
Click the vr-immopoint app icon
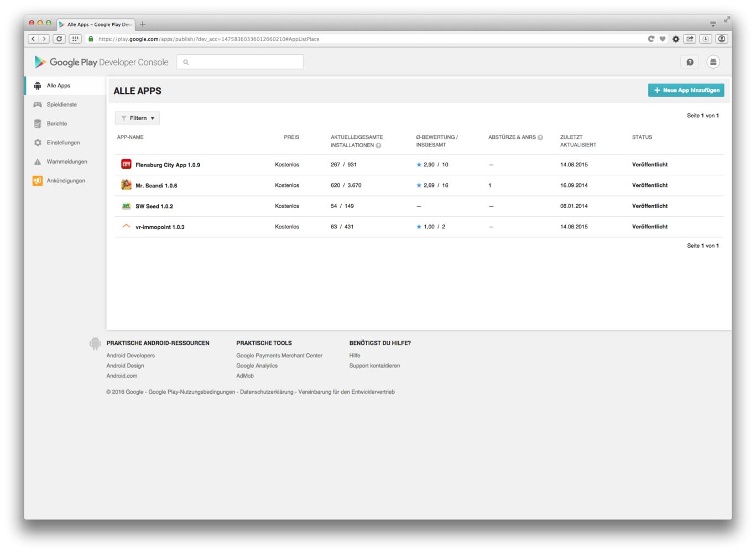(x=126, y=227)
